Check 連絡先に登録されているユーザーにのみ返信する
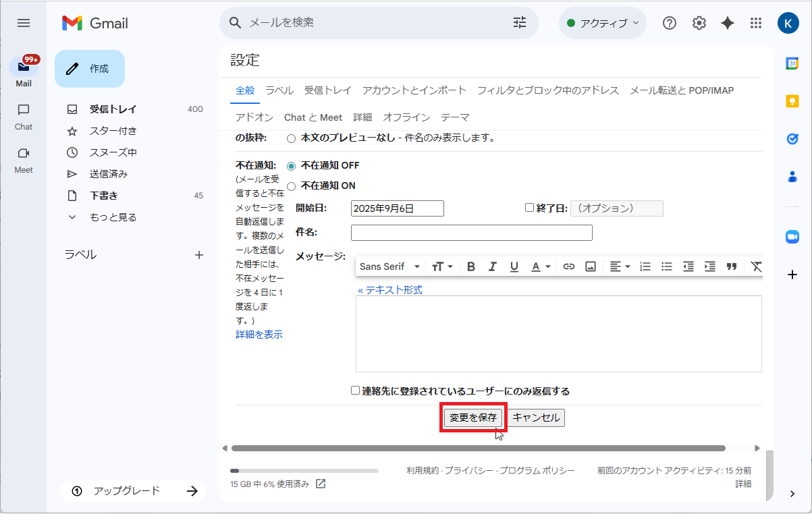 click(x=355, y=391)
